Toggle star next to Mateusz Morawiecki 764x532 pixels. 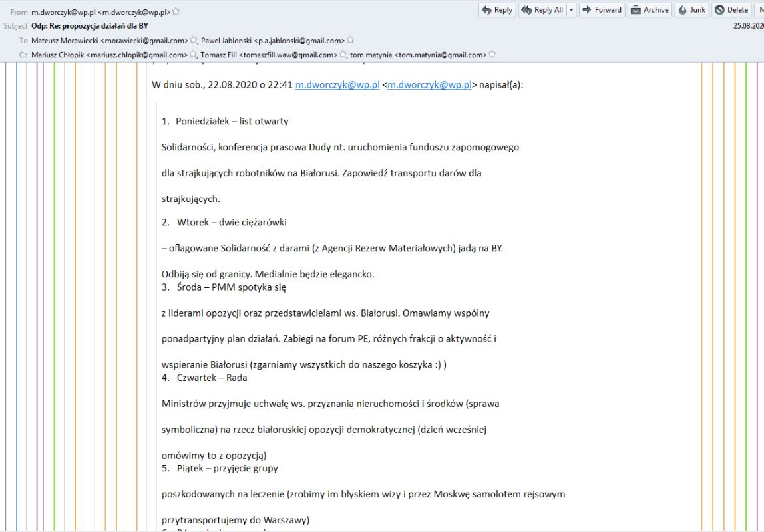(x=194, y=41)
